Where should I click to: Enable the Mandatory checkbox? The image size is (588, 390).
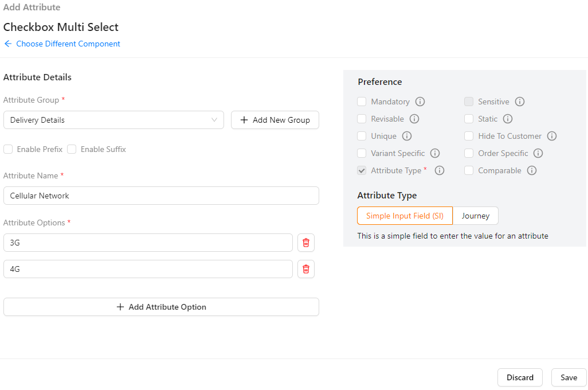[362, 102]
